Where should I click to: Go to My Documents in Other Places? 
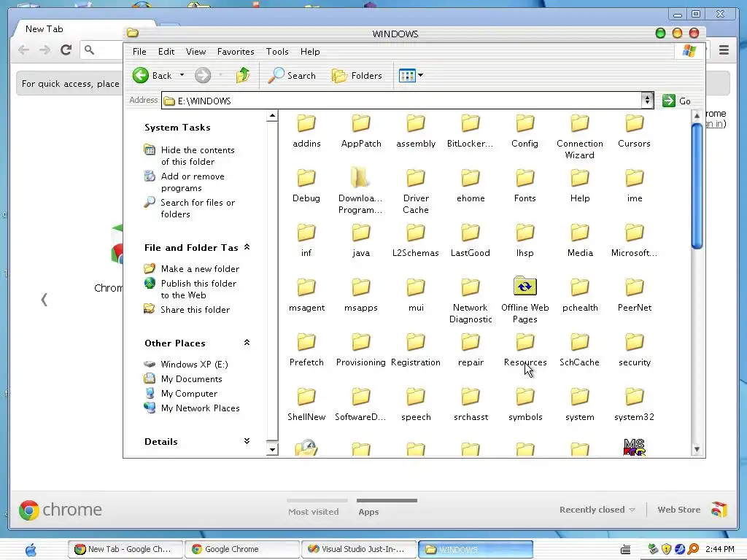click(x=192, y=379)
